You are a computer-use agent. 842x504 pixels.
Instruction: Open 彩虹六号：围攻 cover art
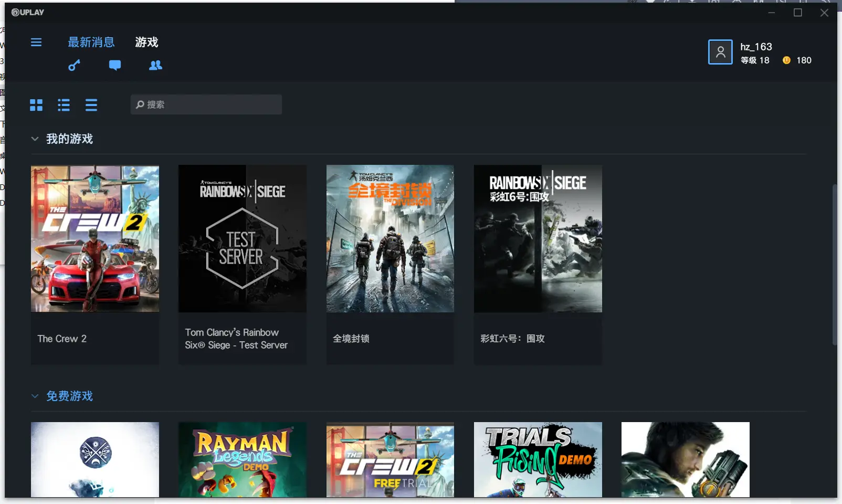pyautogui.click(x=538, y=239)
